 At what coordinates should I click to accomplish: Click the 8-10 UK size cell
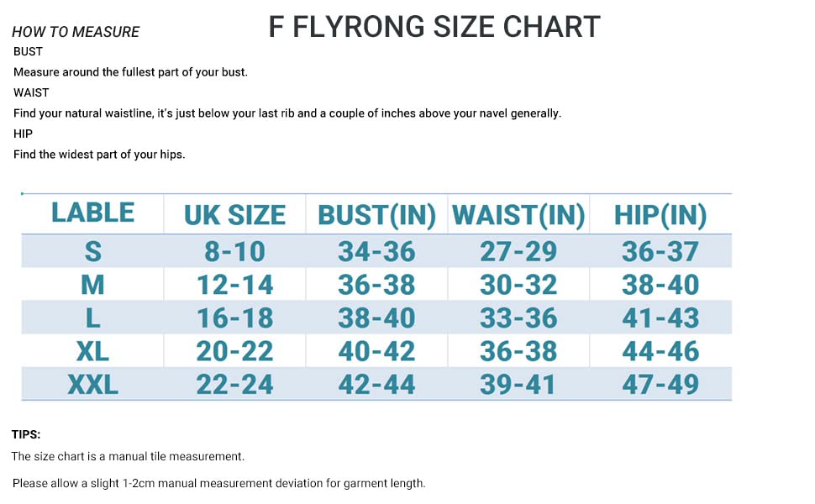234,251
